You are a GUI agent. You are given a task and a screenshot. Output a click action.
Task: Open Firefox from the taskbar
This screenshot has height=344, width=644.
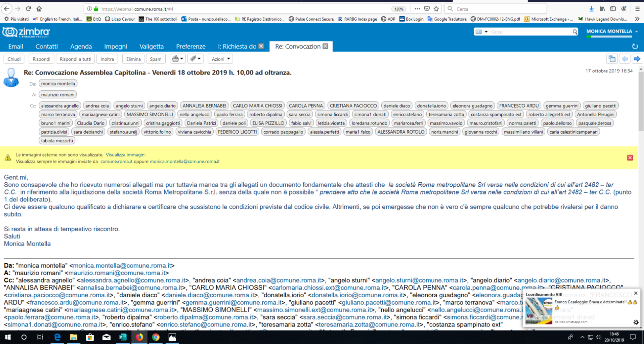(139, 337)
